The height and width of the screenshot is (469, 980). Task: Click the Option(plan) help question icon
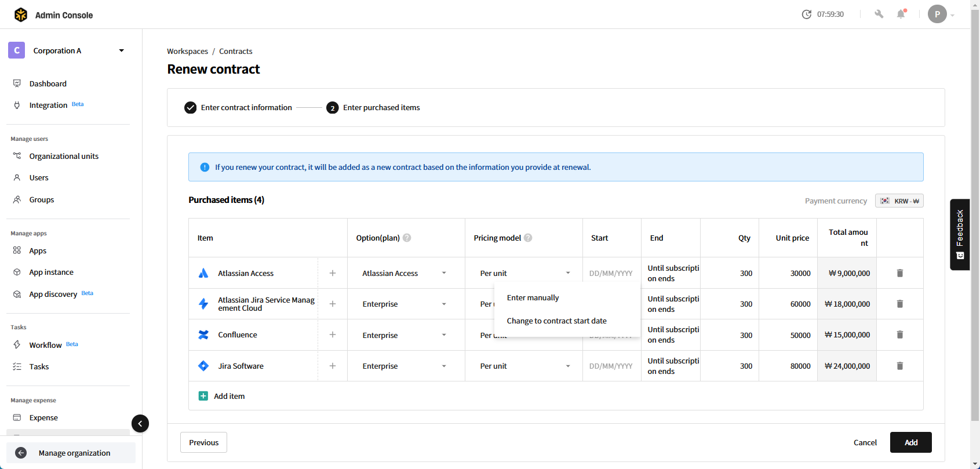coord(407,238)
